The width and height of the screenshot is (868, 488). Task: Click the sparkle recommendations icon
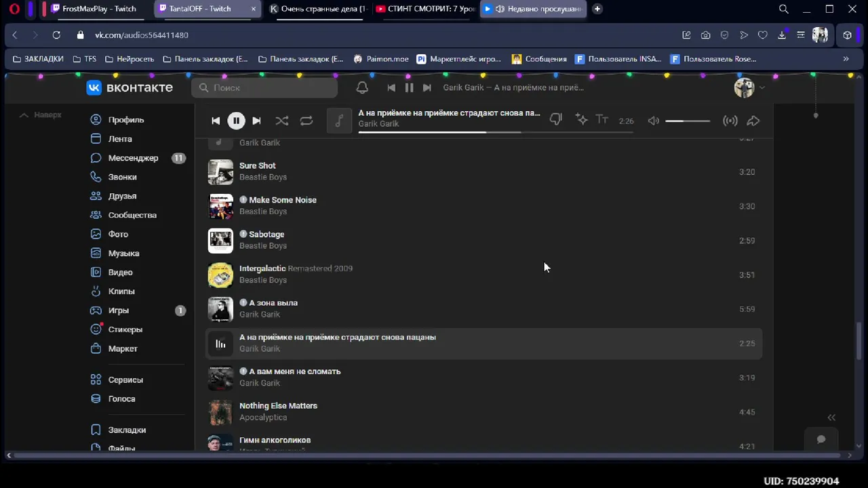(581, 120)
